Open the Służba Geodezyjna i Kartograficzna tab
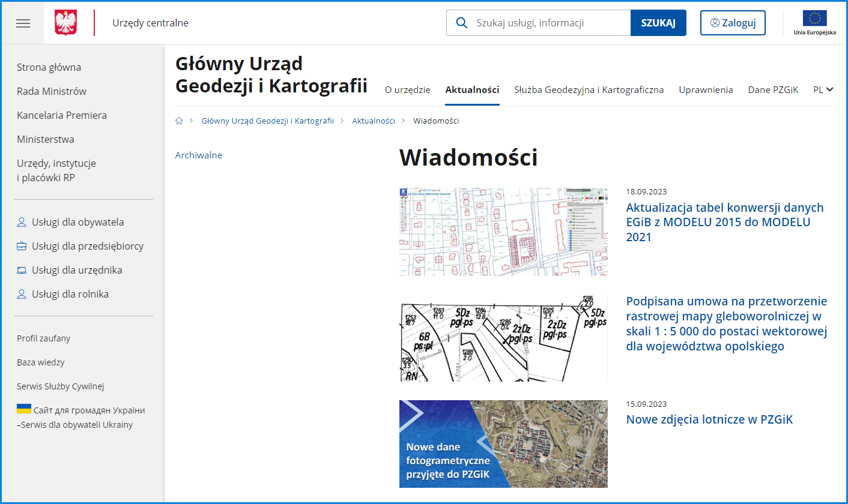848x504 pixels. pos(589,90)
